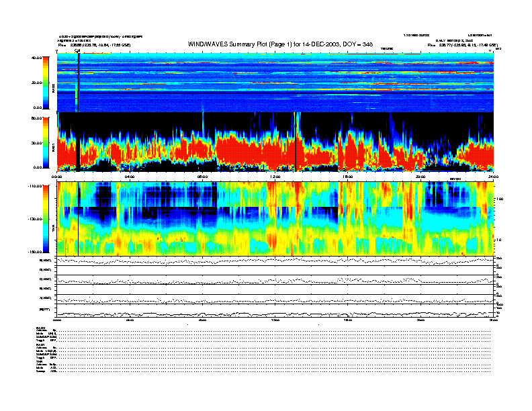
Task: Click the RAD2 intensity color bar
Action: [46, 83]
